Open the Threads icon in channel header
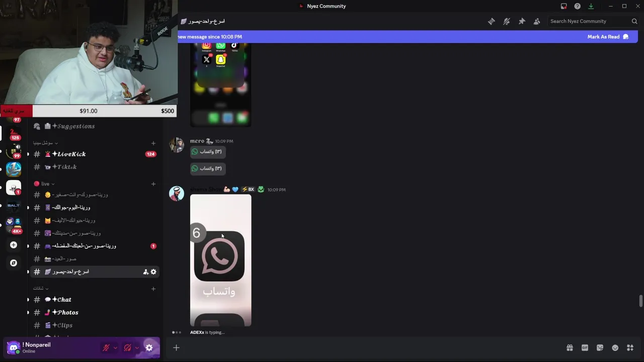Viewport: 644px width, 362px height. click(x=492, y=21)
